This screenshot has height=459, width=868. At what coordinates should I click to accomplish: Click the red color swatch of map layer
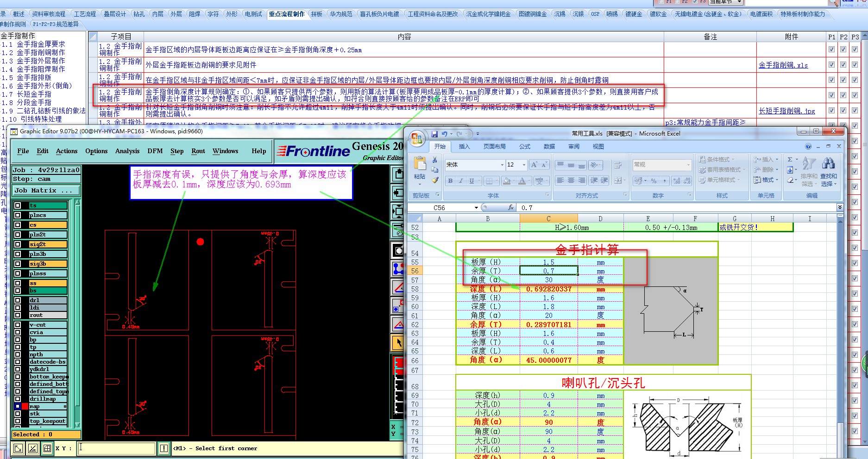(25, 406)
